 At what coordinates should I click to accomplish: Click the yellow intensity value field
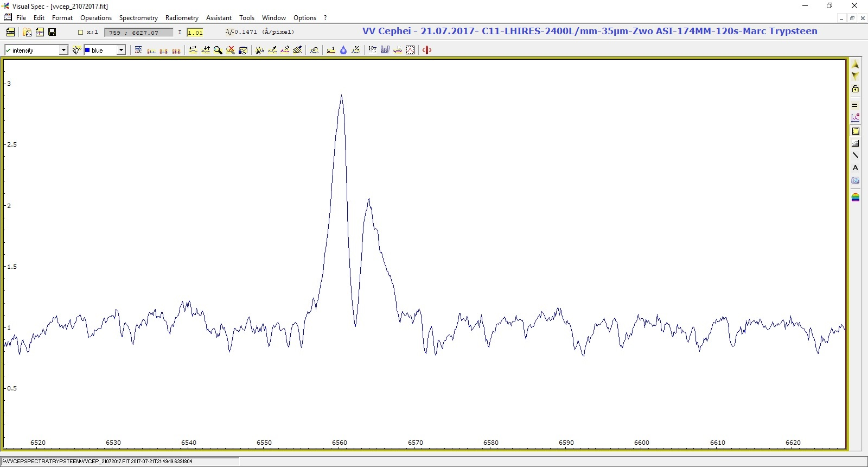click(x=195, y=33)
